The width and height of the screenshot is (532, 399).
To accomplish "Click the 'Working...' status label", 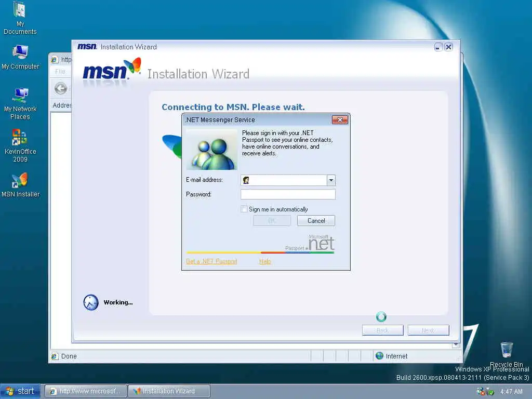I will pyautogui.click(x=118, y=302).
